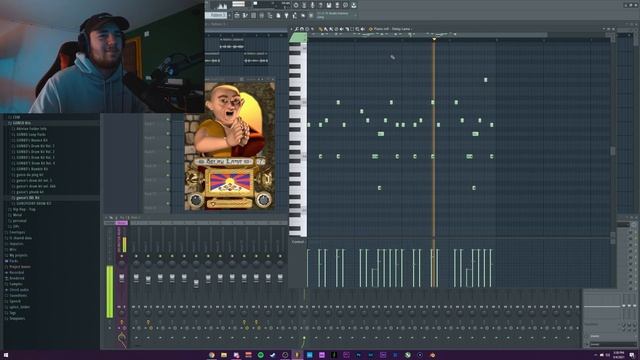Open the Packs folder in browser
This screenshot has width=640, height=360.
[14, 261]
